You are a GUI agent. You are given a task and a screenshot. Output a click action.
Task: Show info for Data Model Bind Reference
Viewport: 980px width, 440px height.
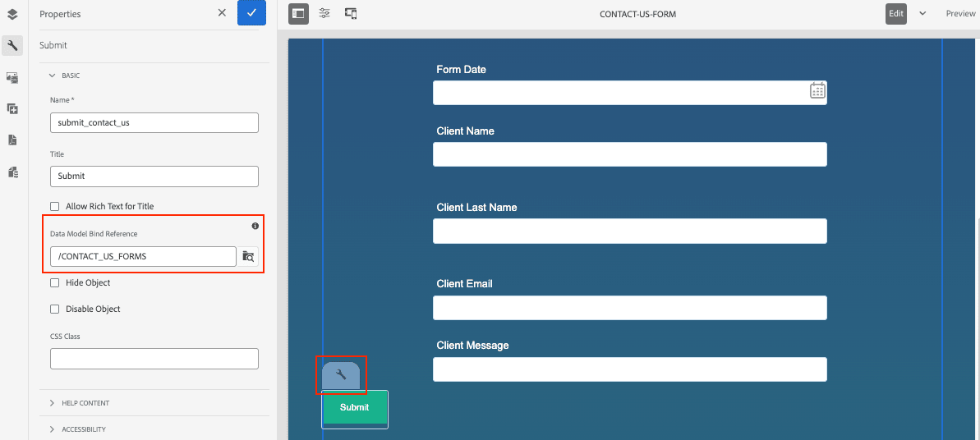[x=255, y=226]
